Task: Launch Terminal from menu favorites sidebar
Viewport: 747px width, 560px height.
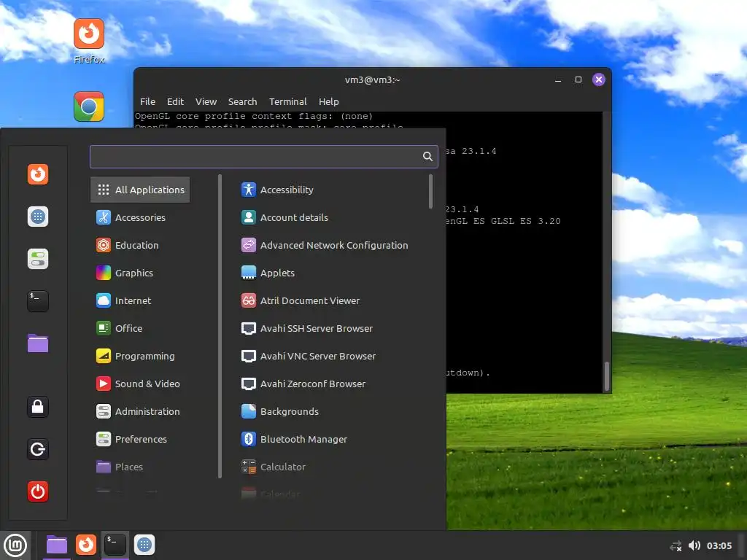Action: [38, 301]
